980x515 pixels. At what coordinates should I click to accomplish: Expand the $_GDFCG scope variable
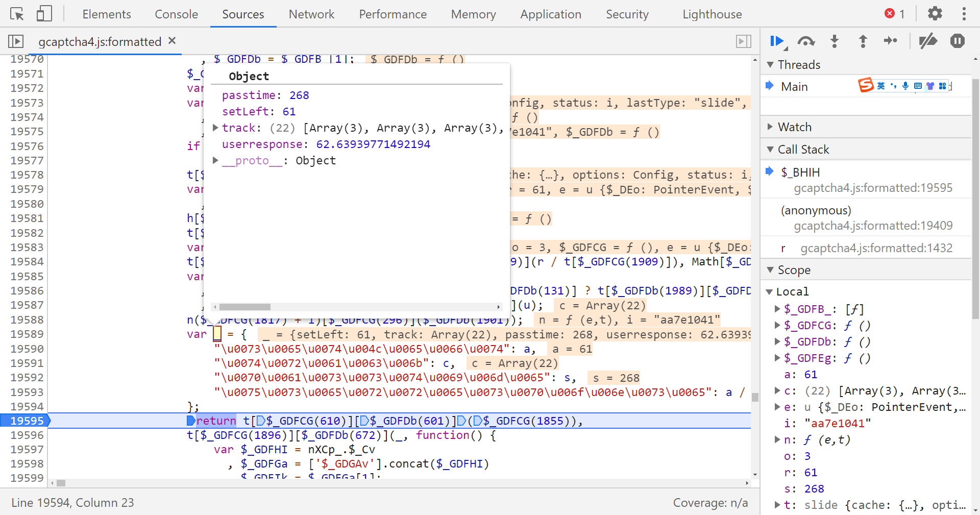(777, 325)
